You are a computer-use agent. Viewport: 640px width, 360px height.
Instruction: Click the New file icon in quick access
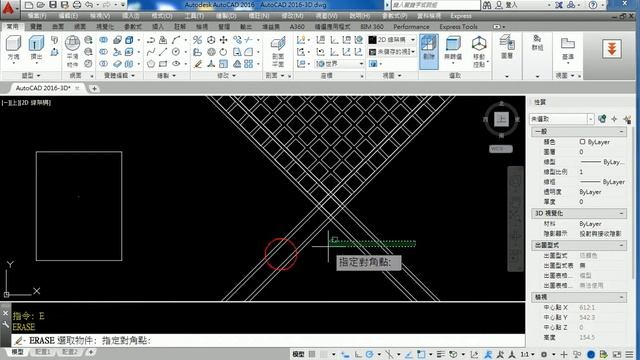click(x=29, y=5)
